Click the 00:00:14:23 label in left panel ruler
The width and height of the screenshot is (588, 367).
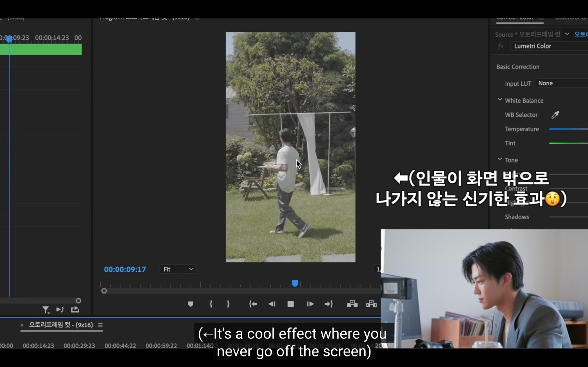52,38
